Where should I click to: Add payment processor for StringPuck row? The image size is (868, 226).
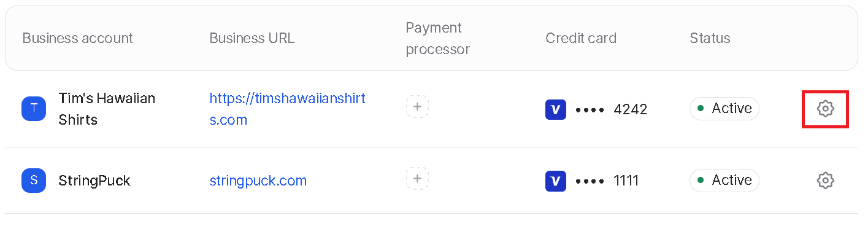pyautogui.click(x=417, y=178)
